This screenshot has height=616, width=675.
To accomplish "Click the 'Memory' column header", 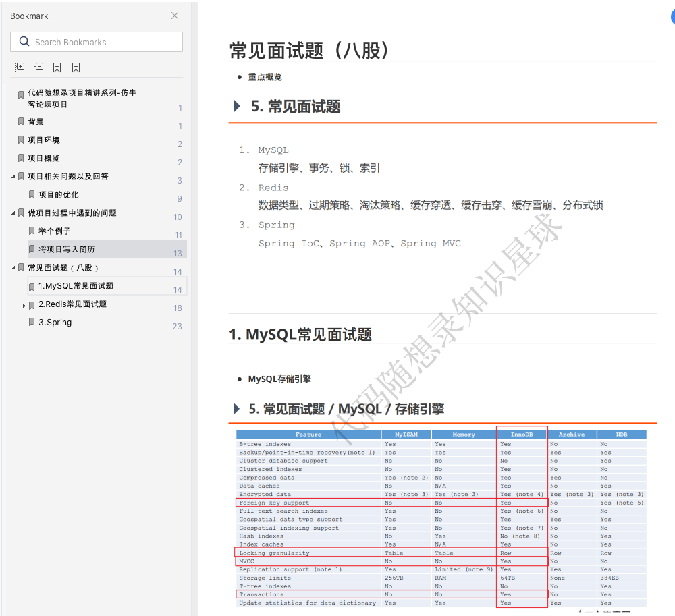I will click(x=464, y=435).
